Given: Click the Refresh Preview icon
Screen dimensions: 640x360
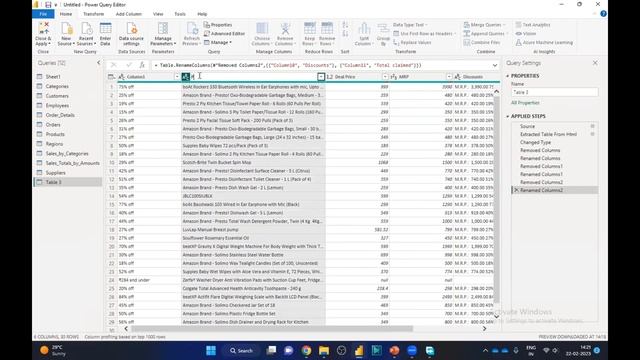Looking at the screenshot, I should 191,29.
